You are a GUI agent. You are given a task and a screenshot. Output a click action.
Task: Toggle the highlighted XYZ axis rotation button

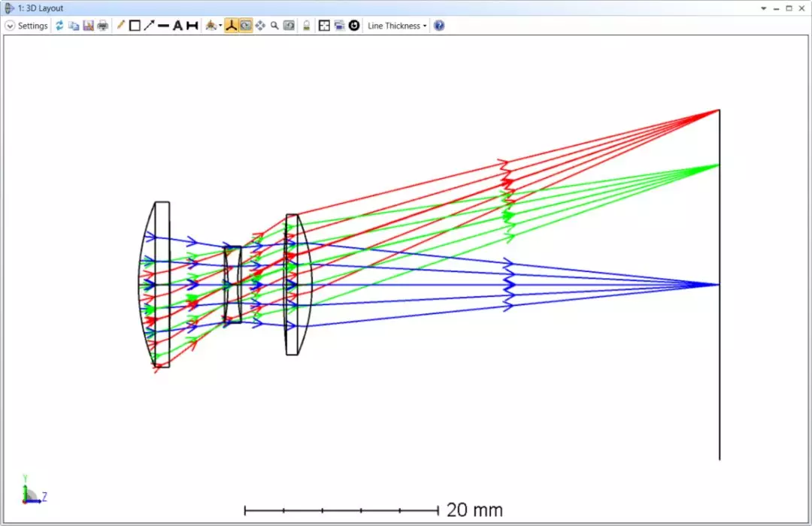pos(232,26)
